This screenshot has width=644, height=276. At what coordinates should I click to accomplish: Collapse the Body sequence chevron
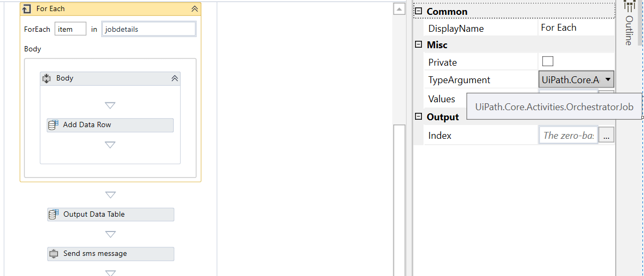(x=174, y=78)
